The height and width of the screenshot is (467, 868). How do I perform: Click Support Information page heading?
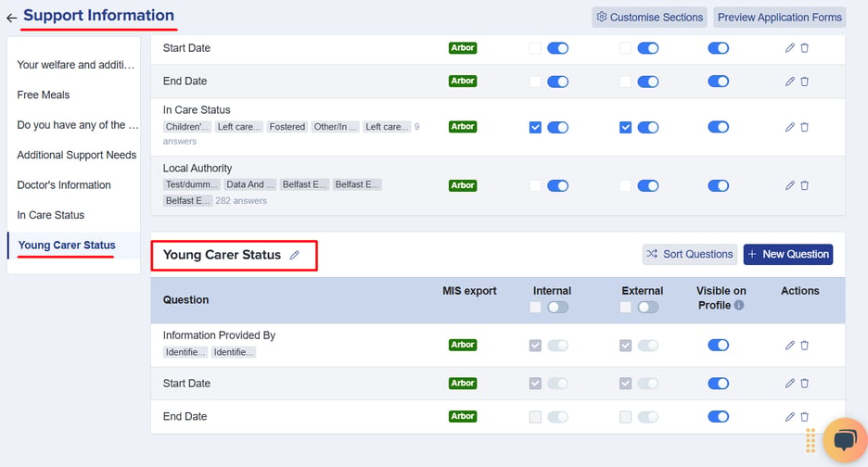pyautogui.click(x=98, y=16)
